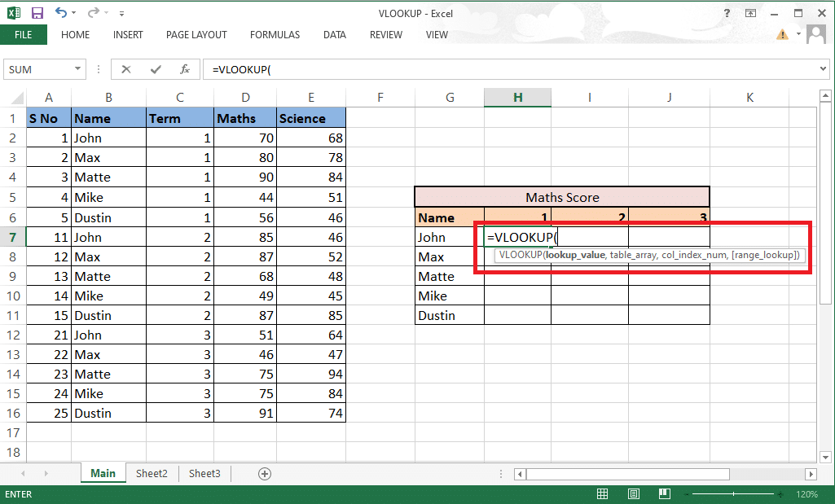Select cell E16 with value 74
The height and width of the screenshot is (504, 835).
pos(311,414)
